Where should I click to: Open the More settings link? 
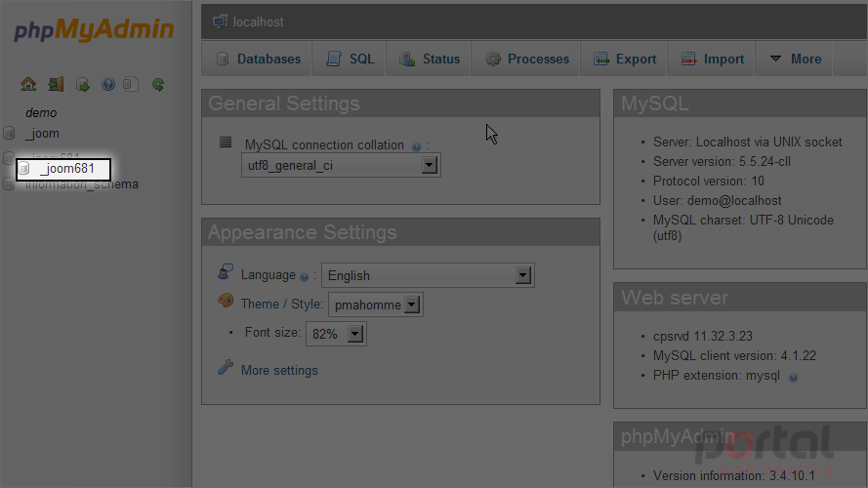279,370
